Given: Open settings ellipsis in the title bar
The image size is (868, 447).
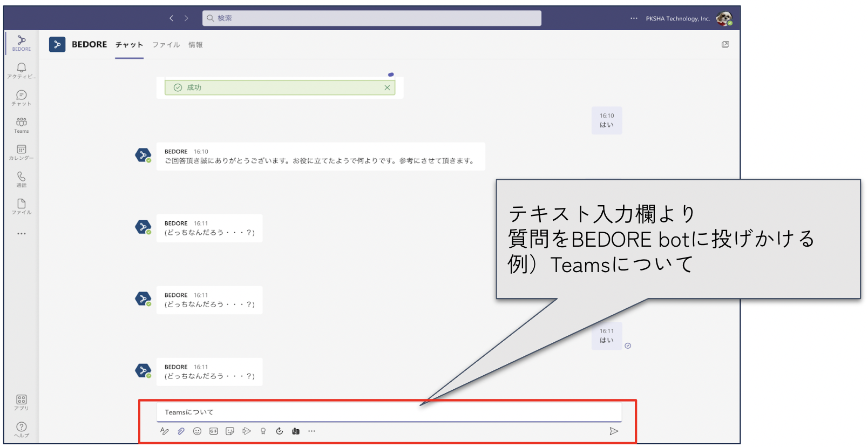Looking at the screenshot, I should click(634, 18).
